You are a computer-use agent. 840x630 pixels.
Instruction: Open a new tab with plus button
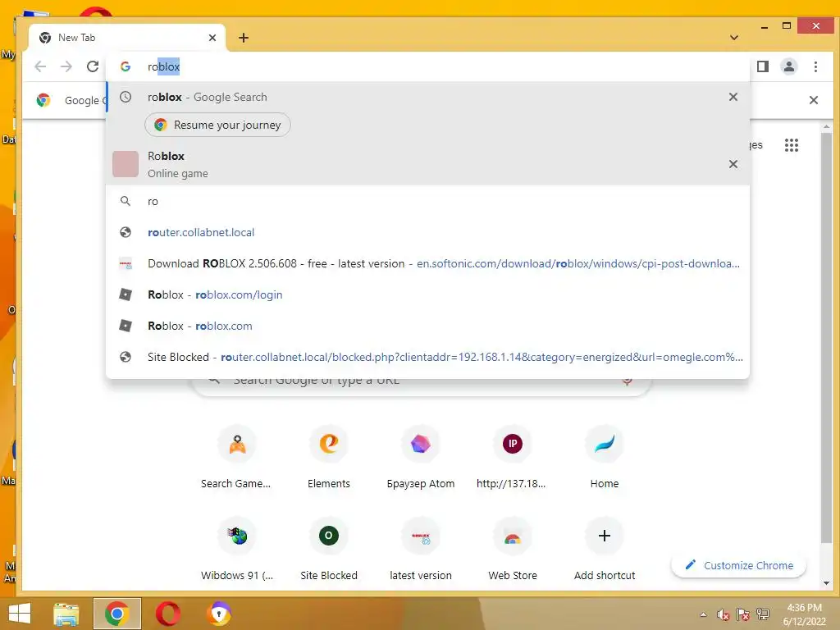click(244, 38)
